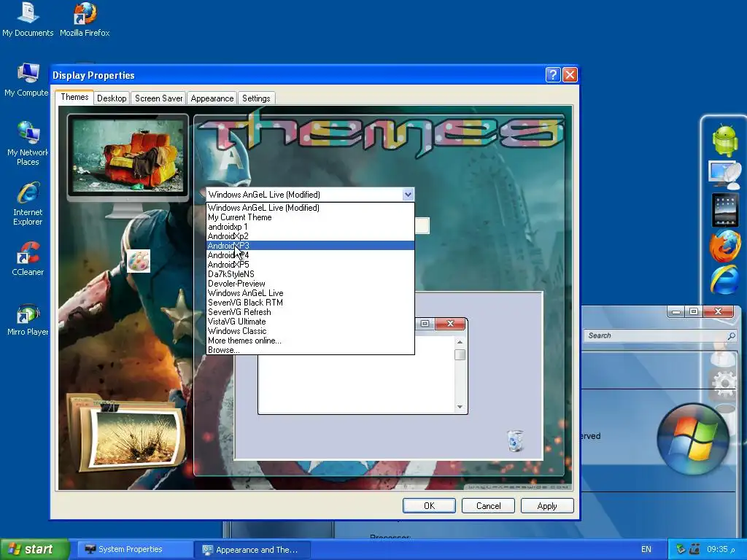Switch to the Desktop tab

[x=112, y=98]
